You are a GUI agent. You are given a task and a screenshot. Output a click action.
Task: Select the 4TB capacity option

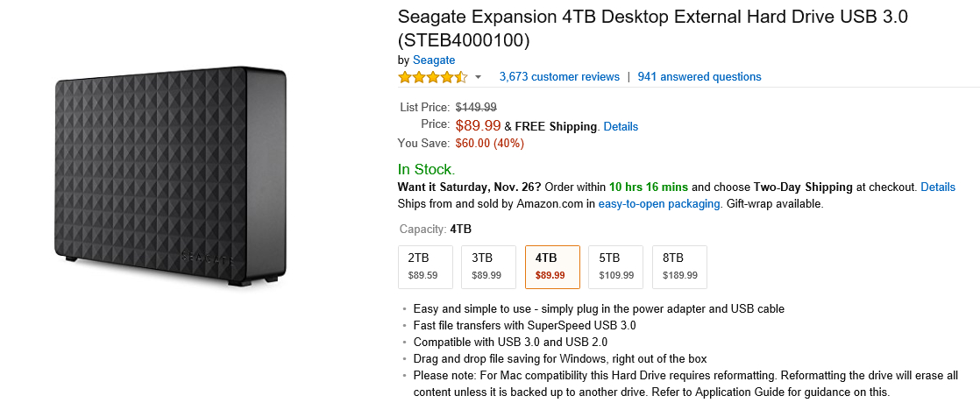[552, 266]
